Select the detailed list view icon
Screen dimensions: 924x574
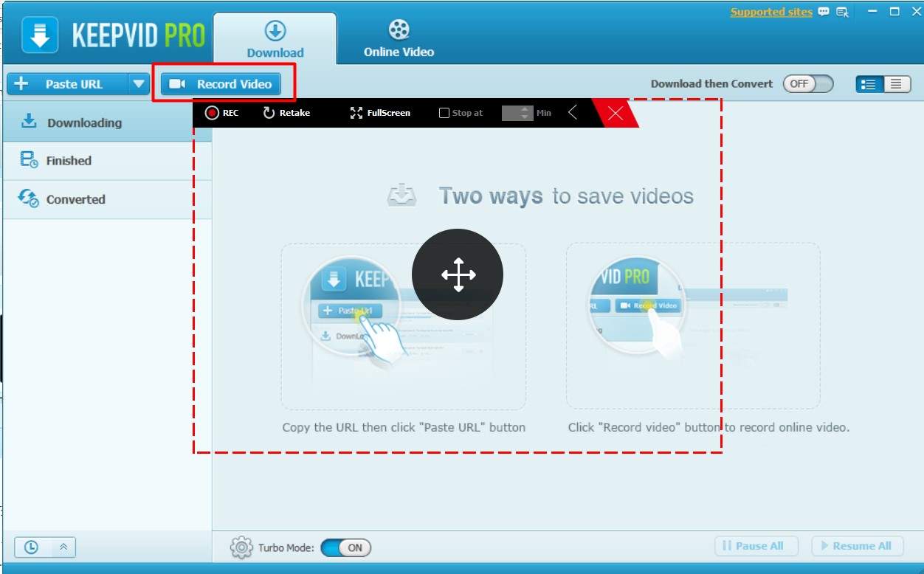tap(869, 84)
